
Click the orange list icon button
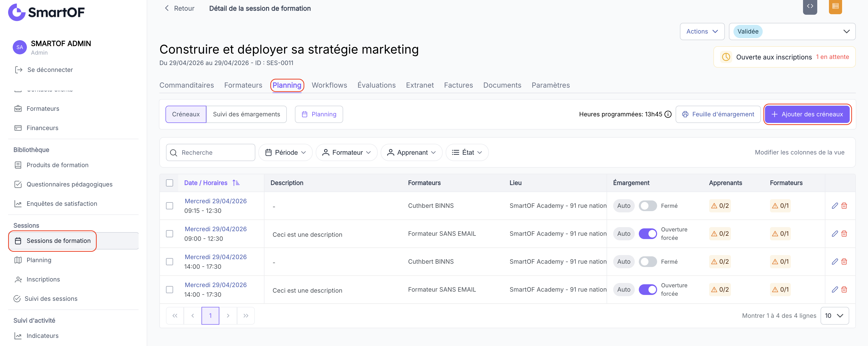[835, 6]
